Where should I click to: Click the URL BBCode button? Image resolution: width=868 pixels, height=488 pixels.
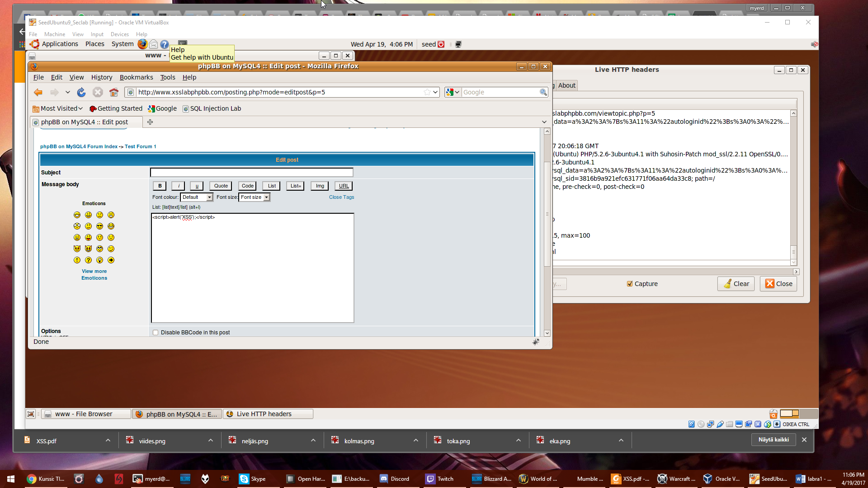coord(344,186)
